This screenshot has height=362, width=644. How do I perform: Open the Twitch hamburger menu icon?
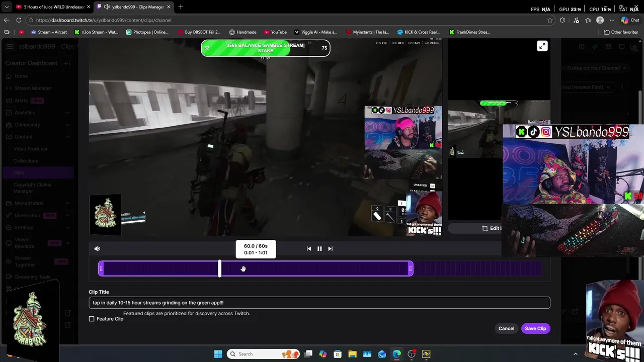click(10, 46)
